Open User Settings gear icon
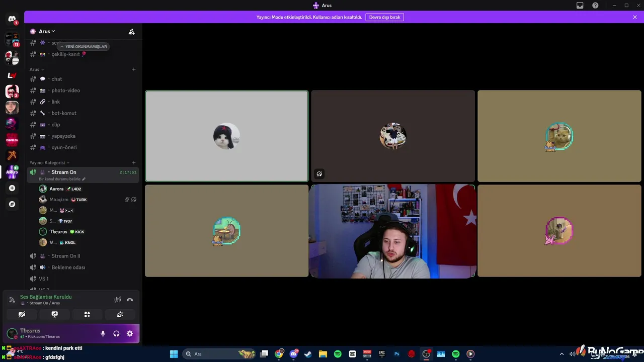 [x=130, y=333]
